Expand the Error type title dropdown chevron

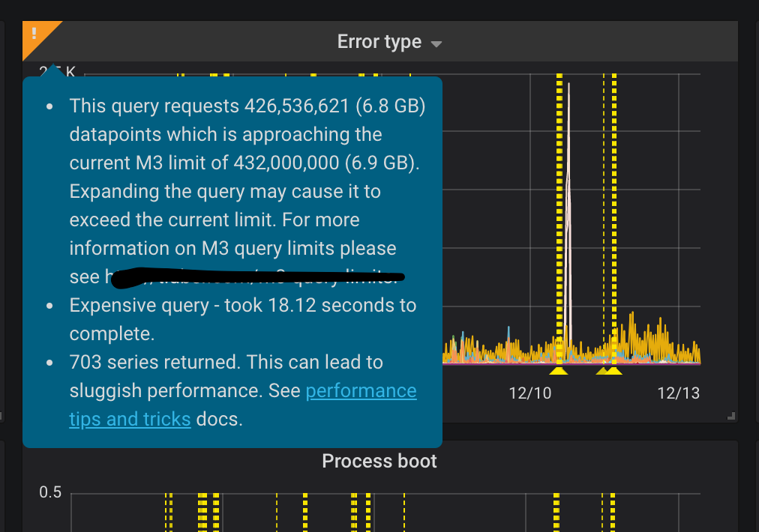coord(436,43)
